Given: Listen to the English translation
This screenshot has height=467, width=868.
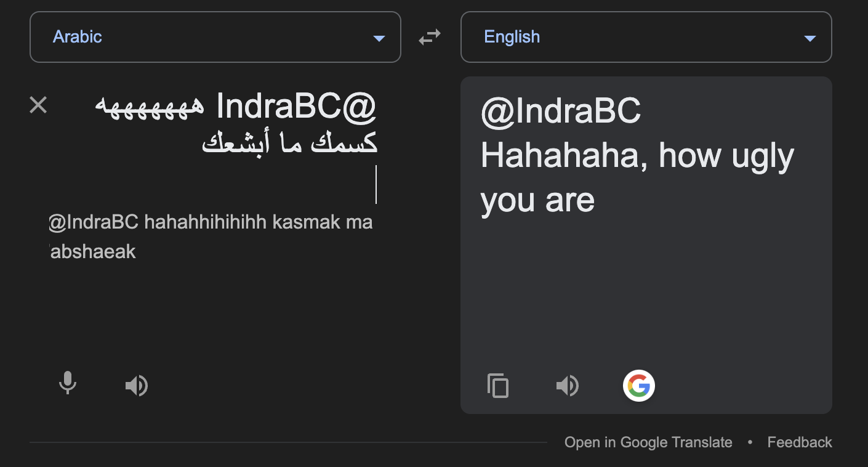Looking at the screenshot, I should point(567,386).
